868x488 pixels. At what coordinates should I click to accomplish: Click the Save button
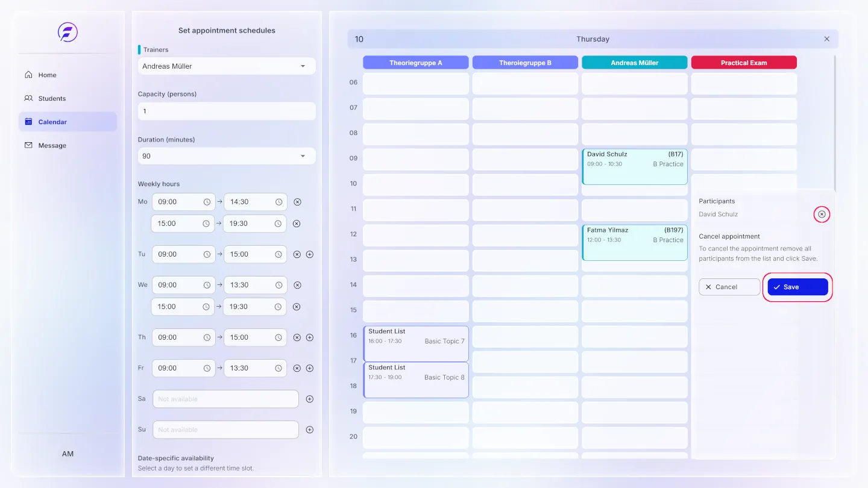(x=797, y=287)
